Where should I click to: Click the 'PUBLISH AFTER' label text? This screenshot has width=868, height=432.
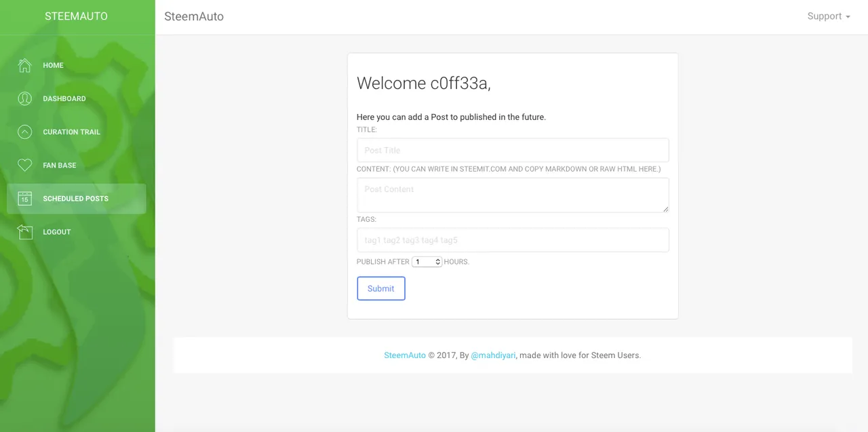(383, 262)
